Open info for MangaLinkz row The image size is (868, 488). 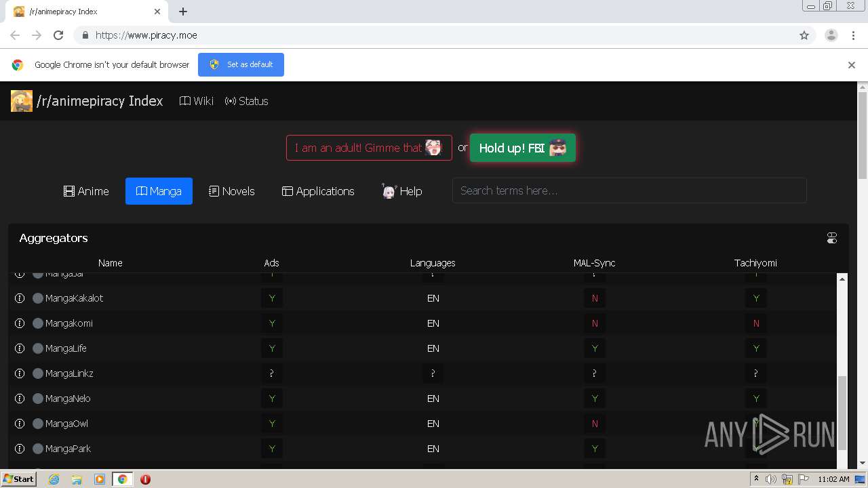click(x=20, y=373)
